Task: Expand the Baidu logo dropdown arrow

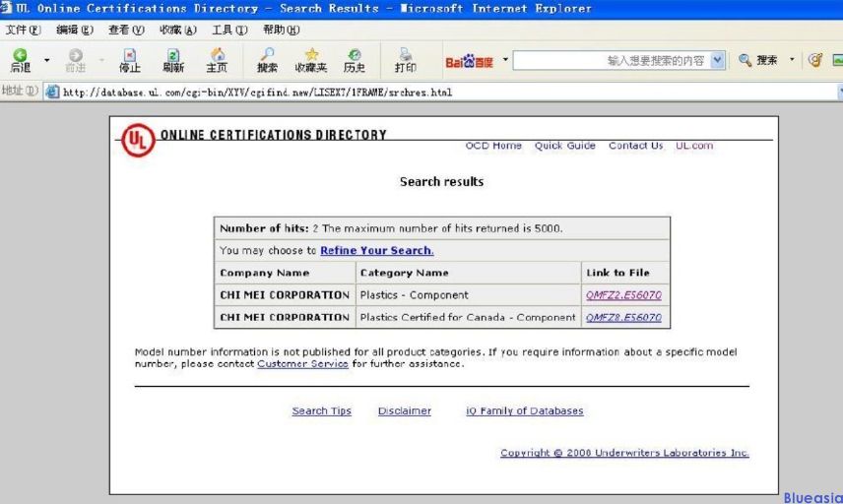Action: point(505,60)
